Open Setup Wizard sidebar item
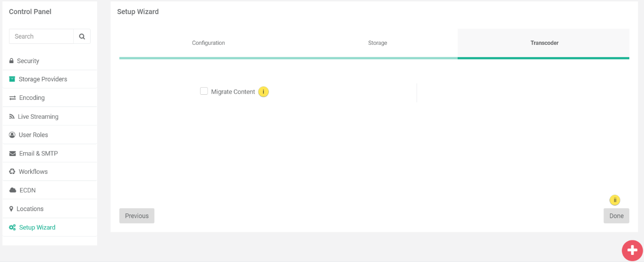Viewport: 644px width, 262px height. click(x=37, y=227)
